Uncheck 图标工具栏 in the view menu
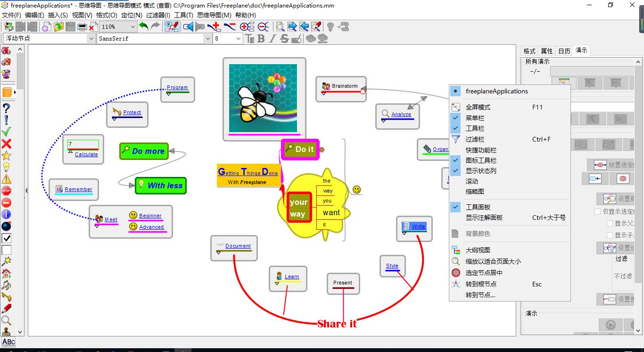The height and width of the screenshot is (352, 644). click(481, 160)
